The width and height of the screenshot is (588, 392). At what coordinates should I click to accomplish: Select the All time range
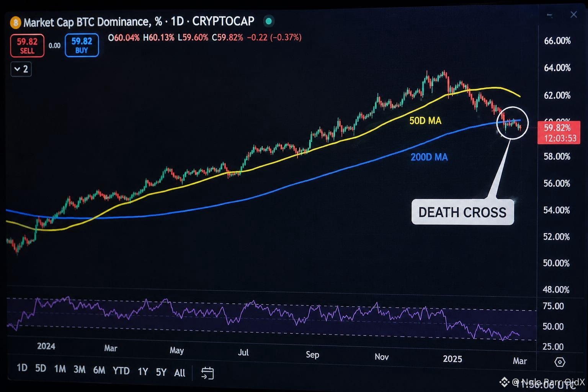pyautogui.click(x=180, y=373)
